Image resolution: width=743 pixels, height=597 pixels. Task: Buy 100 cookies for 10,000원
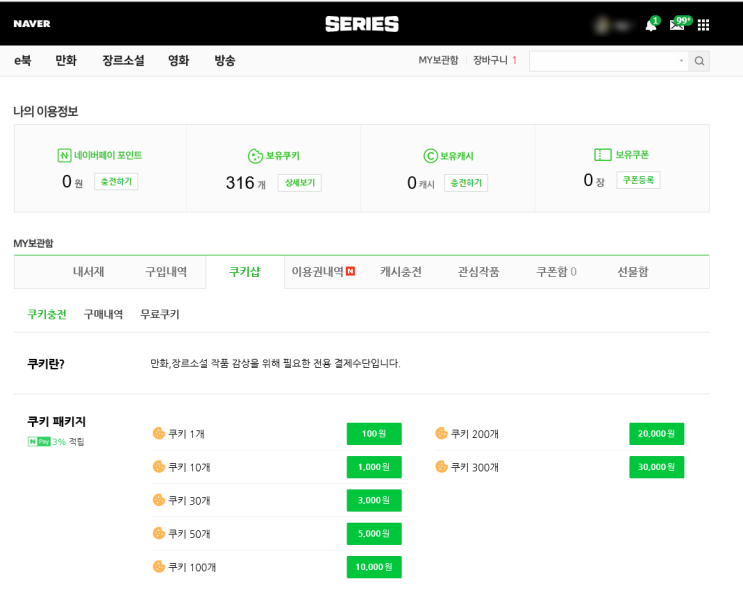point(374,567)
